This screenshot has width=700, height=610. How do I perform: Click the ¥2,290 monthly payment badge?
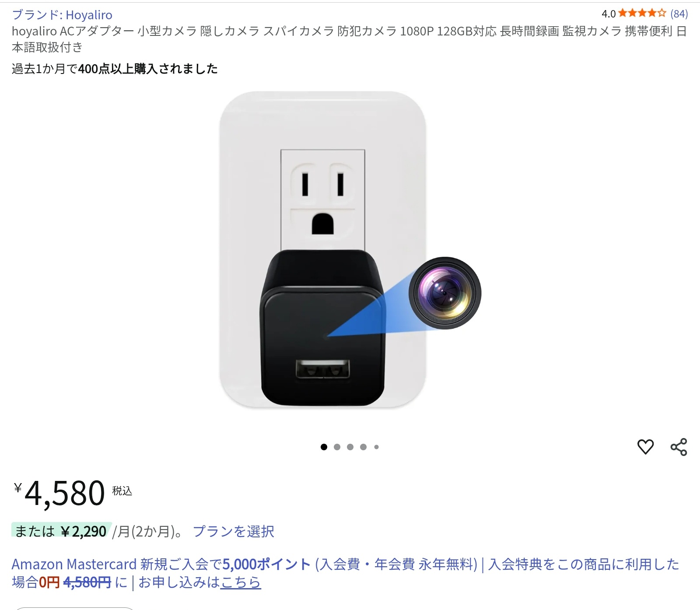pos(61,531)
